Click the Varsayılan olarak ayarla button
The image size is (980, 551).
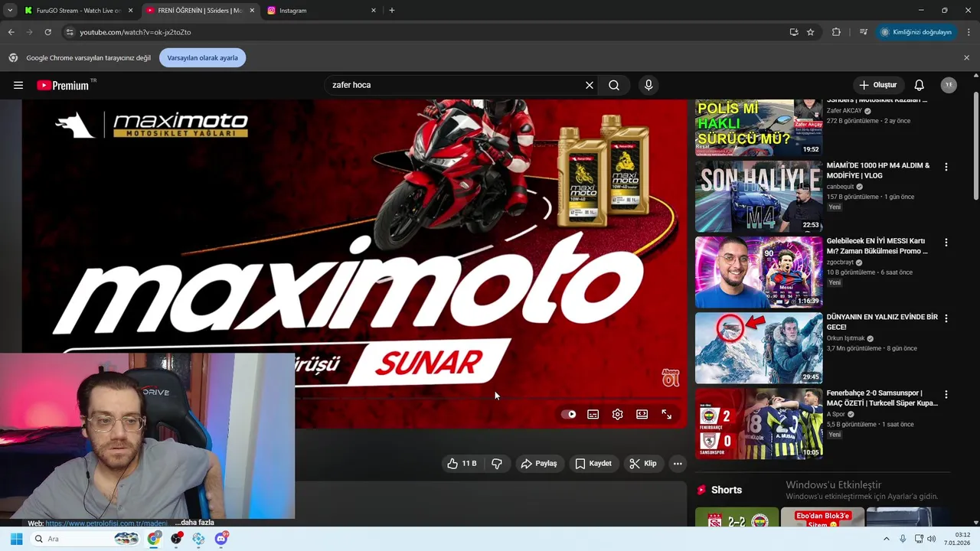coord(202,58)
